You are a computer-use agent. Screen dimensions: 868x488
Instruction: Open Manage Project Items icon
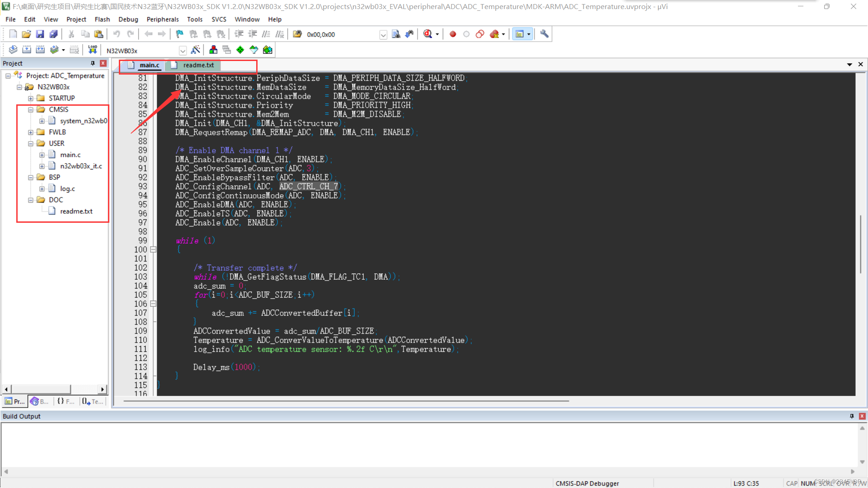click(x=213, y=50)
